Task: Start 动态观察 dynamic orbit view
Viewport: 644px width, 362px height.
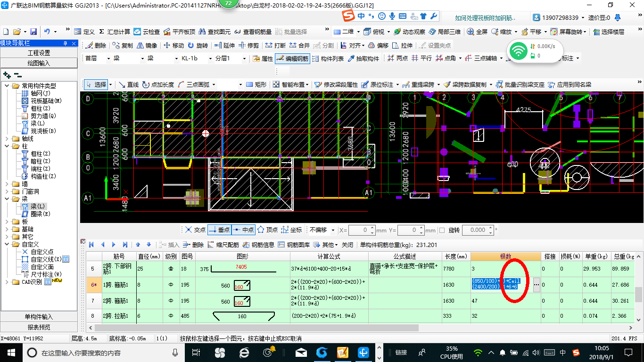Action: [x=410, y=32]
